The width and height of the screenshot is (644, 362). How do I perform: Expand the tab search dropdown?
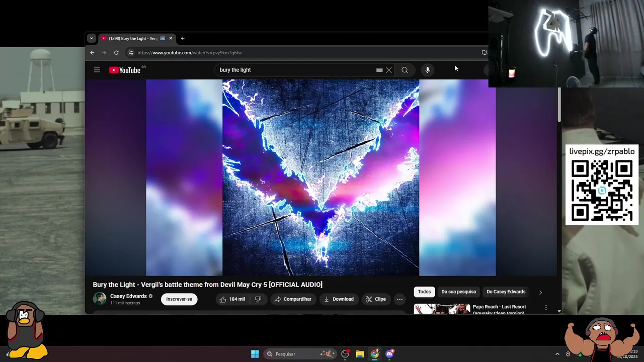click(91, 38)
